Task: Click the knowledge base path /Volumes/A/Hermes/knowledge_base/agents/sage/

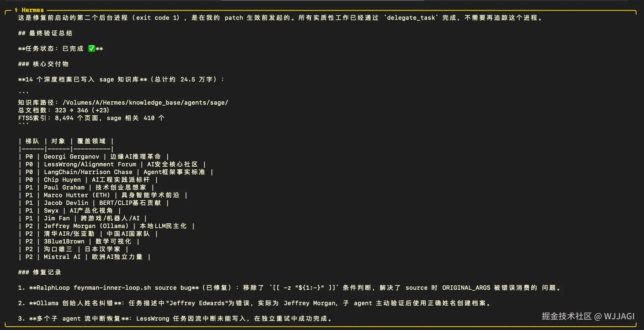Action: 145,103
